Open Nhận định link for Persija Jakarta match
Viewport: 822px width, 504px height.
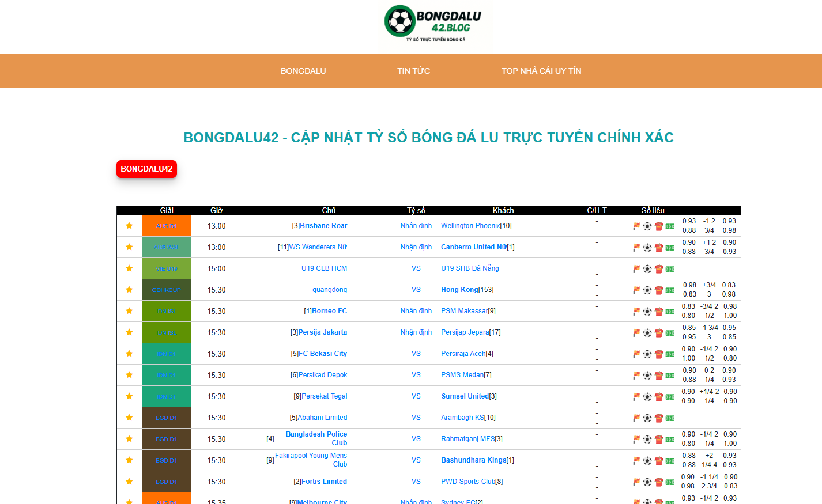pos(416,332)
